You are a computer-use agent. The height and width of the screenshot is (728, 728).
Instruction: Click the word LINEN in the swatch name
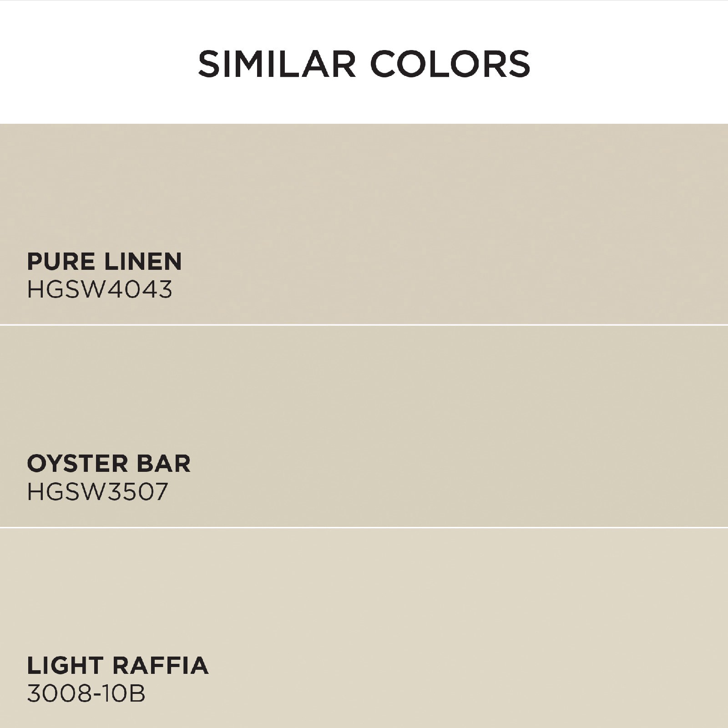point(143,262)
